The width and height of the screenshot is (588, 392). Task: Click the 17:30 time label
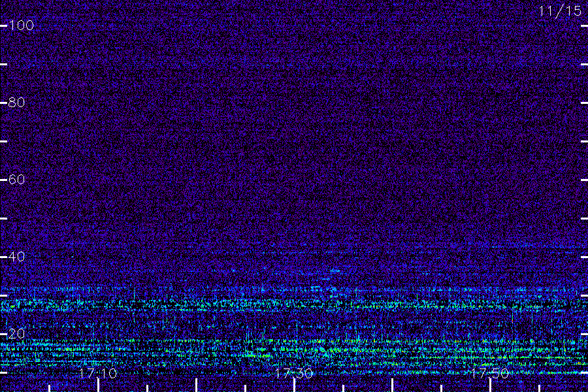click(x=294, y=373)
